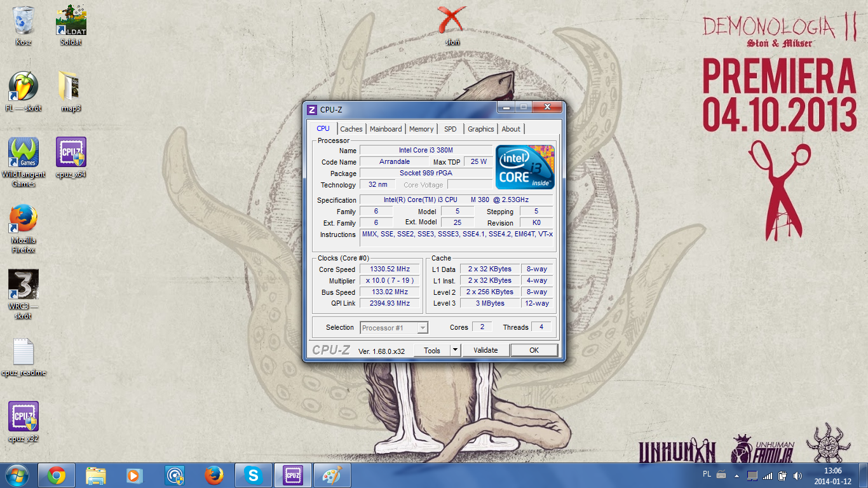Switch to the Memory tab
868x488 pixels.
pos(421,129)
